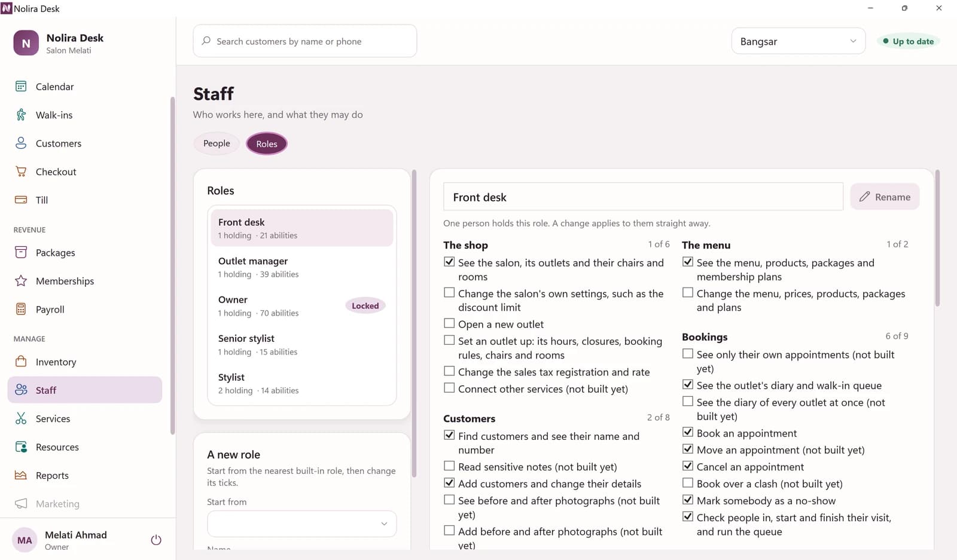
Task: Open the Payroll calculator icon
Action: click(x=21, y=309)
